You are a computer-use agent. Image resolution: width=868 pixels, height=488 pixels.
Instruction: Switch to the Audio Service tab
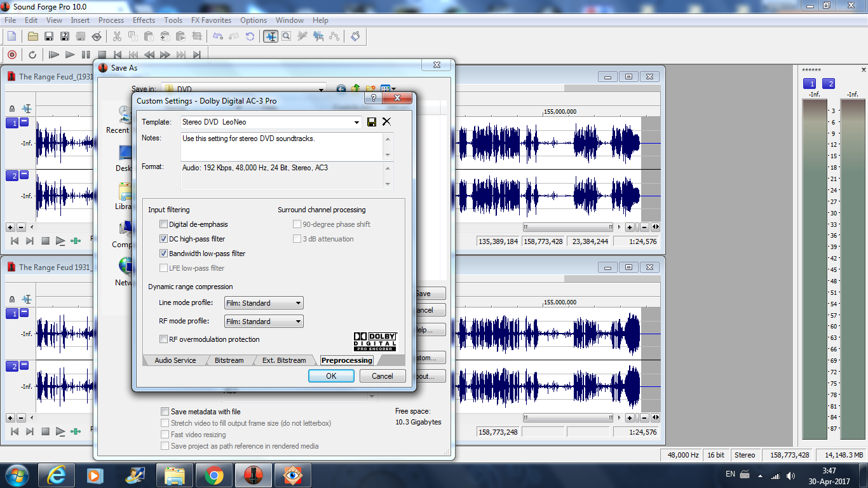click(x=175, y=360)
